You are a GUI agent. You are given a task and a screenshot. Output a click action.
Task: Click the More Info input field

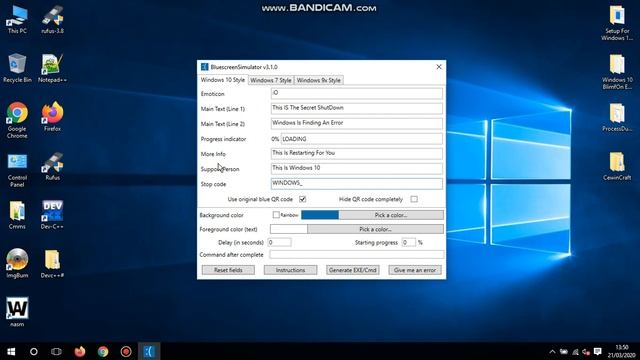[x=357, y=153]
